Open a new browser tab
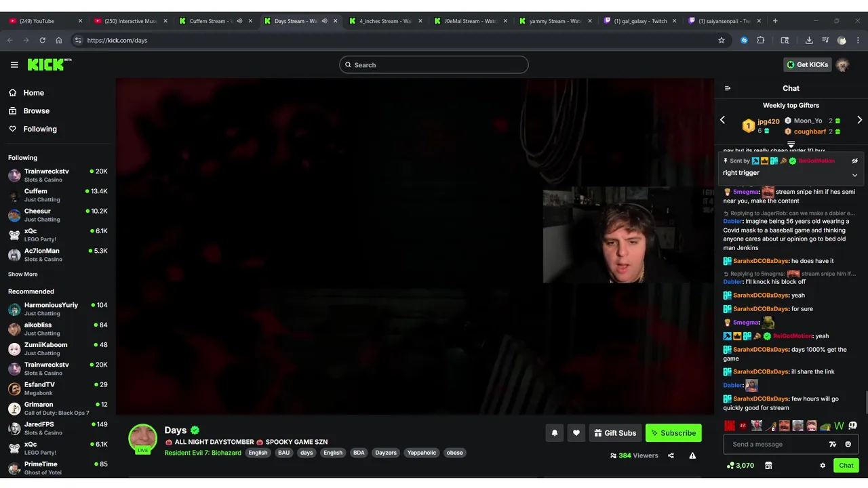Image resolution: width=868 pixels, height=488 pixels. 775,21
